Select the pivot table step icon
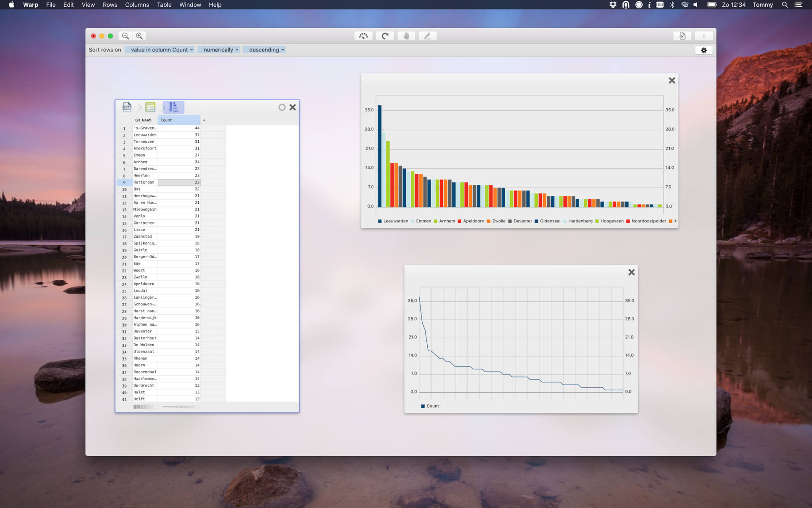Screen dimensions: 812x508 150,107
